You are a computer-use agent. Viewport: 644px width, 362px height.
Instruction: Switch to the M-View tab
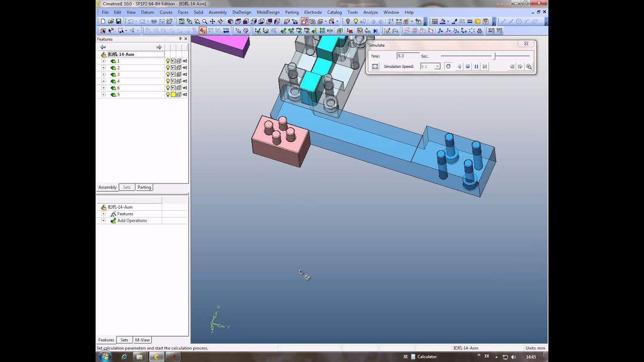(x=142, y=340)
